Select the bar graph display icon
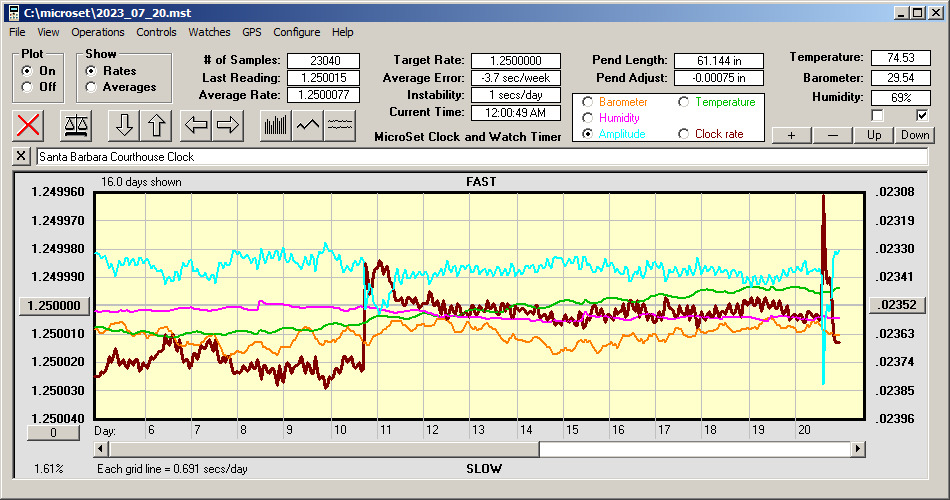Viewport: 950px width, 500px height. click(276, 125)
